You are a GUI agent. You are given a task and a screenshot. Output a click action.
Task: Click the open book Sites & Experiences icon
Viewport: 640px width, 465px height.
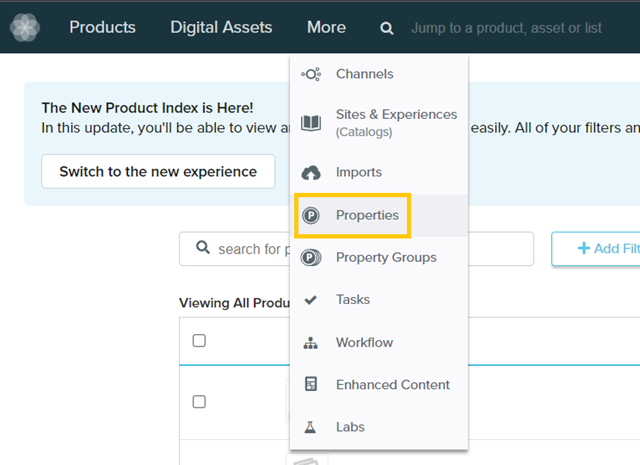tap(311, 123)
